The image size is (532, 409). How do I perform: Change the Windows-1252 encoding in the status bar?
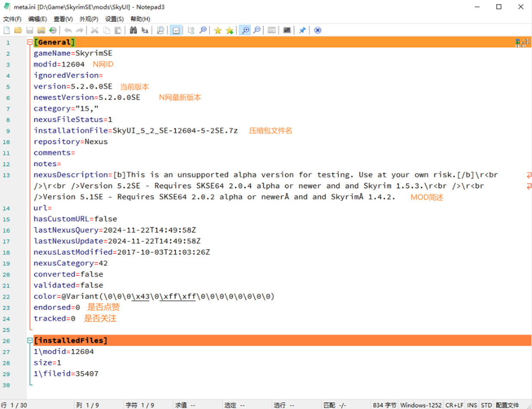tap(420, 405)
